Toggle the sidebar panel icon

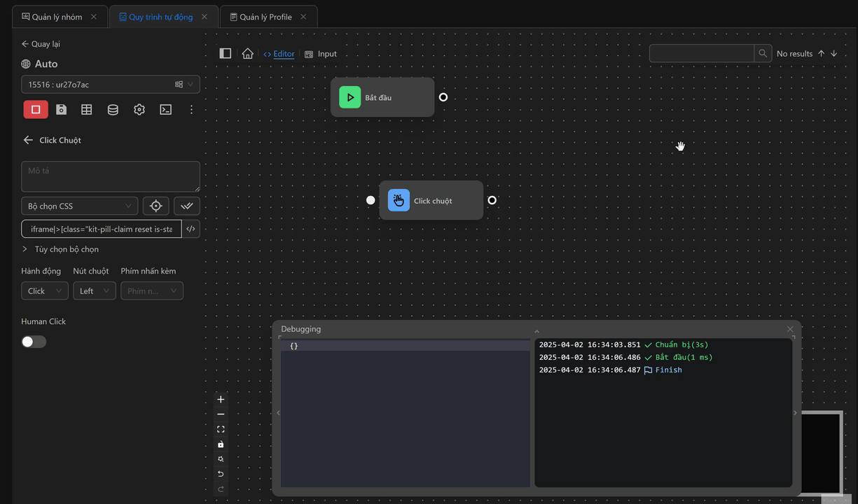tap(226, 54)
